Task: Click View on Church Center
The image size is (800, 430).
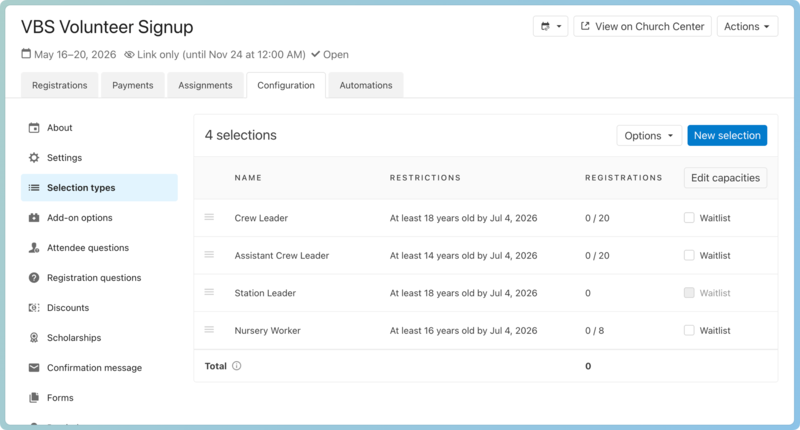Action: click(643, 27)
